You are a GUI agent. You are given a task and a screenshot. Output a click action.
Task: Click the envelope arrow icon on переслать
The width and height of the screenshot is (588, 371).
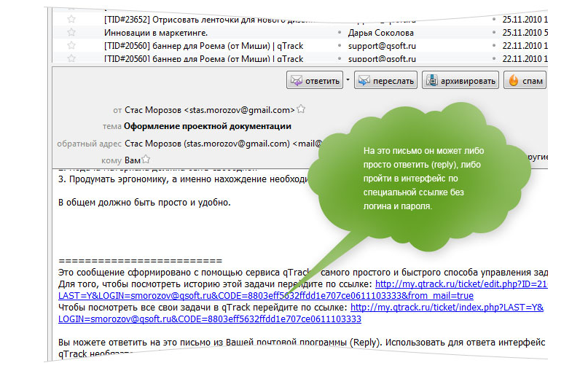pos(364,80)
